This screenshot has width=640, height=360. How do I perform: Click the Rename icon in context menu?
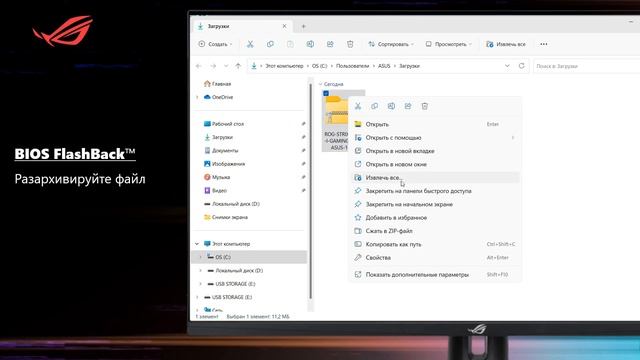[x=391, y=106]
